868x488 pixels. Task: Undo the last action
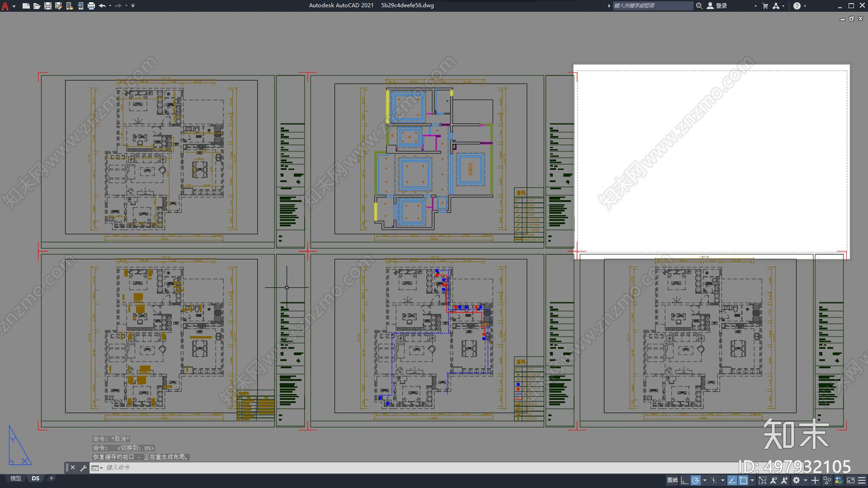[x=102, y=6]
